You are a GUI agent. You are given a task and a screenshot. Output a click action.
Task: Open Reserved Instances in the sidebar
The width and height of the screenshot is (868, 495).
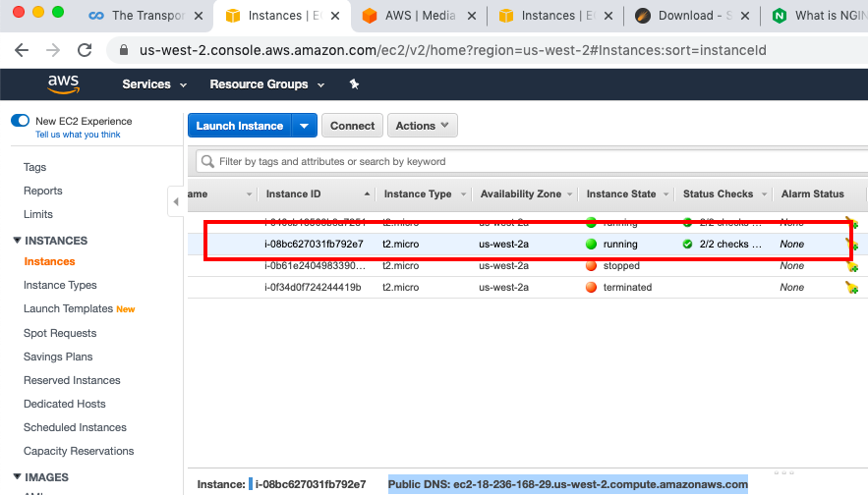(x=72, y=380)
